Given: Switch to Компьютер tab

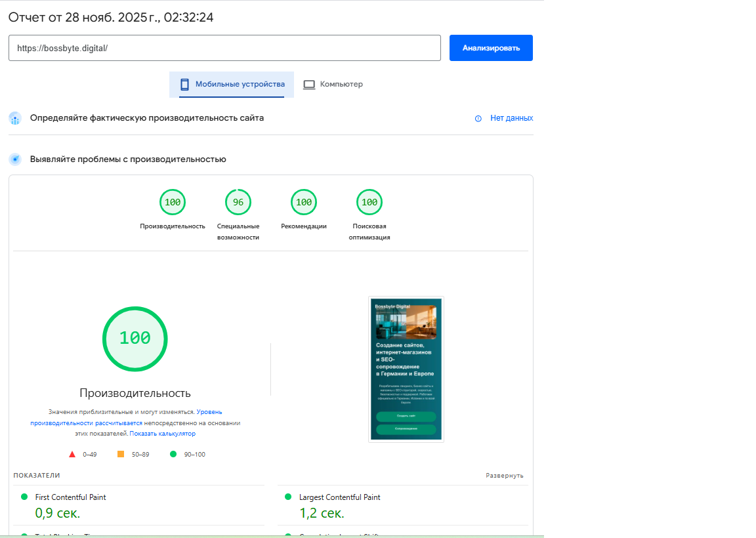Looking at the screenshot, I should pyautogui.click(x=333, y=85).
